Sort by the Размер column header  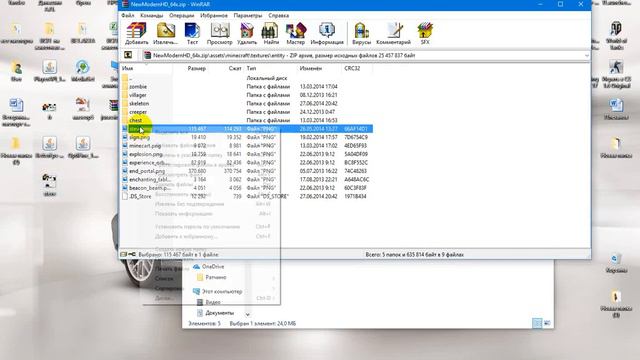[196, 69]
